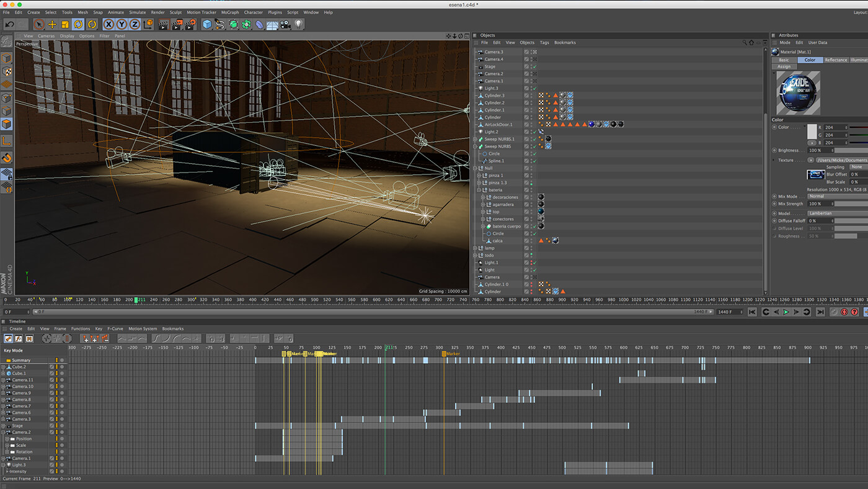Go to start of animation
The height and width of the screenshot is (489, 868).
point(752,312)
